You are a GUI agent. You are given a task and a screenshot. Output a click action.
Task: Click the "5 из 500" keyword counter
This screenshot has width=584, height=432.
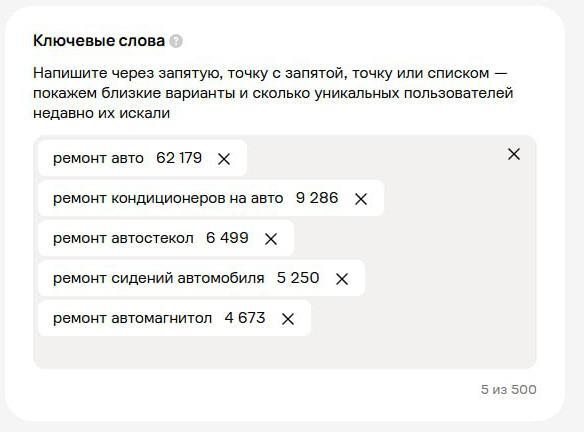[508, 390]
